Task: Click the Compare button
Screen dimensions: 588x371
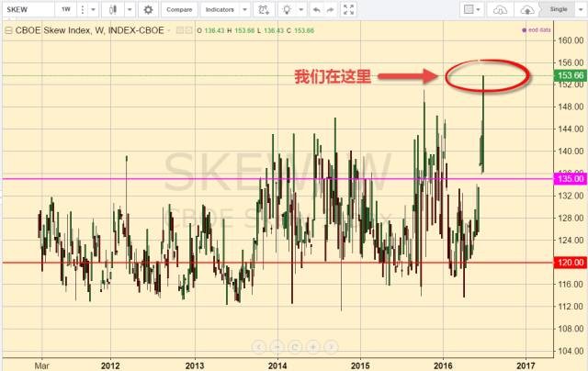Action: pos(177,10)
